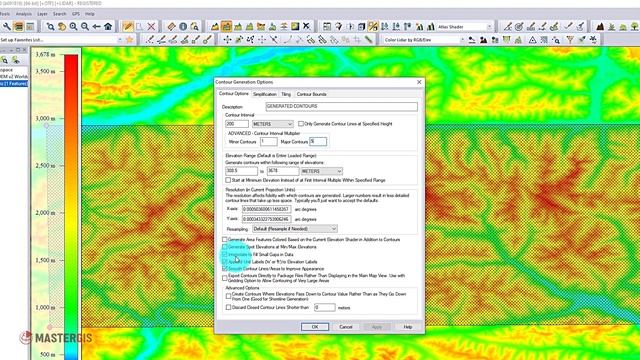Open the Resampling method dropdown
The image size is (640, 360).
295,229
